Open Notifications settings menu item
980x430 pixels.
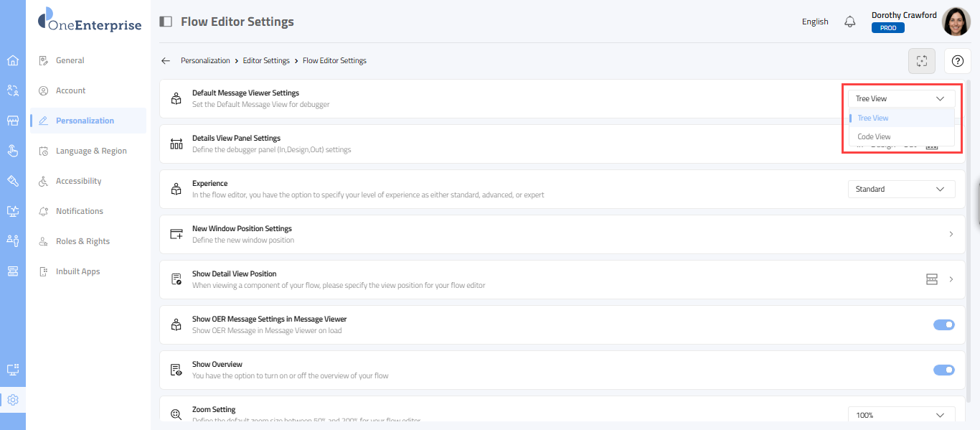pos(80,211)
